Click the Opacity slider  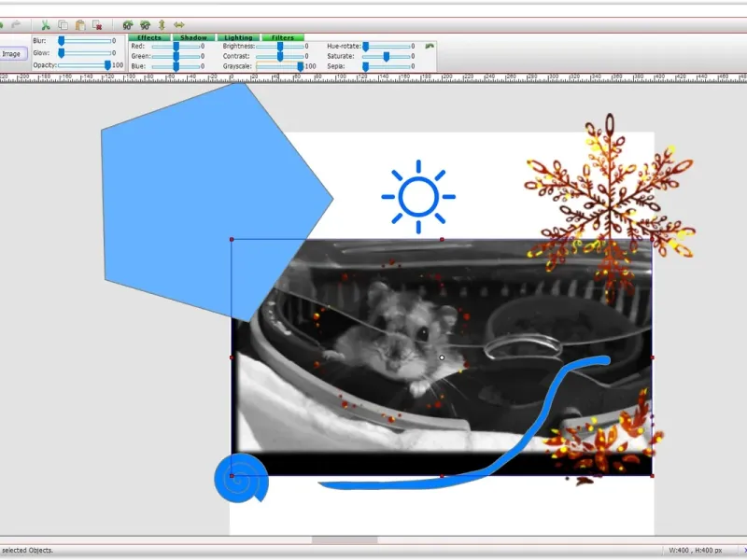point(85,65)
